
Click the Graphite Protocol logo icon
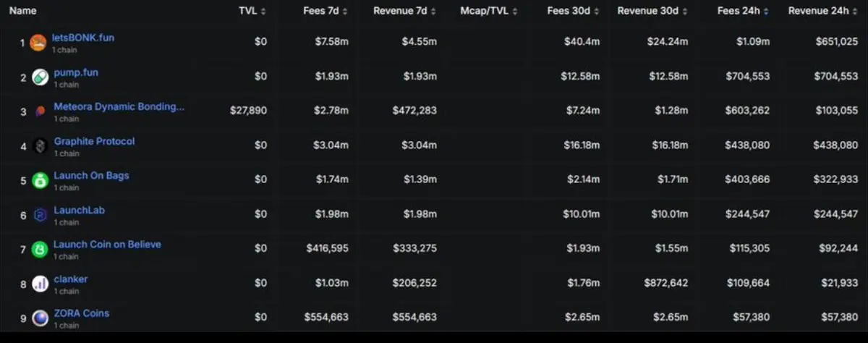(x=41, y=146)
